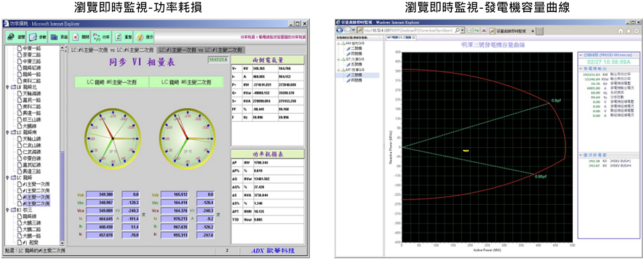
Task: Select tree item 大鵬三線
Action: pyautogui.click(x=32, y=223)
